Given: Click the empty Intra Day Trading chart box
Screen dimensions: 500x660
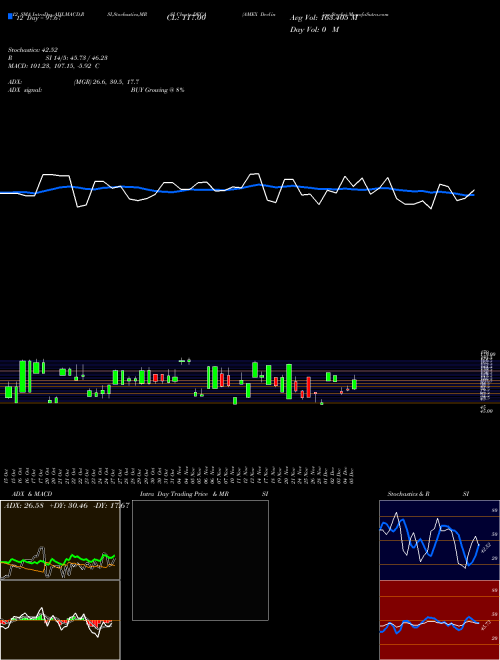Looking at the screenshot, I should [200, 560].
